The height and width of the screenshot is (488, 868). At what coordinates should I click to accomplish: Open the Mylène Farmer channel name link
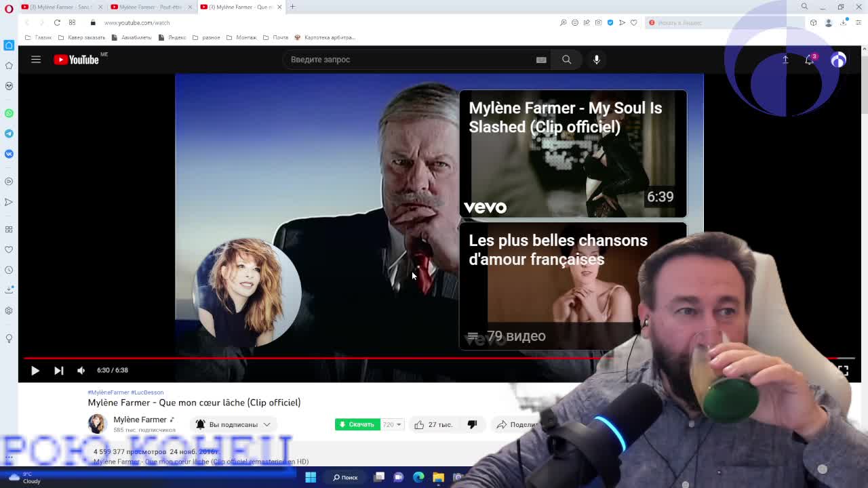click(140, 420)
